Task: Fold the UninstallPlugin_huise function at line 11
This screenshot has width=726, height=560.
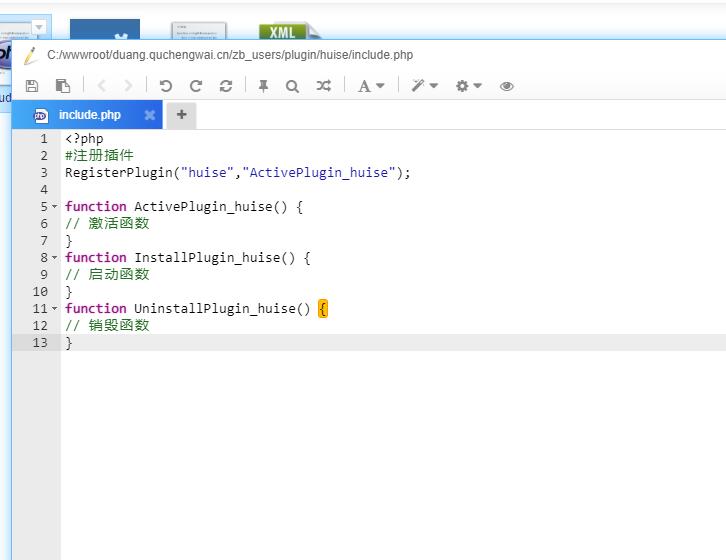Action: pyautogui.click(x=55, y=309)
